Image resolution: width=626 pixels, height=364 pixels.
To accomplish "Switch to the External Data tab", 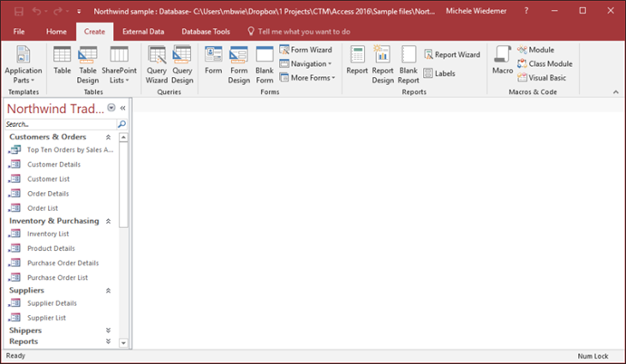I will coord(143,32).
